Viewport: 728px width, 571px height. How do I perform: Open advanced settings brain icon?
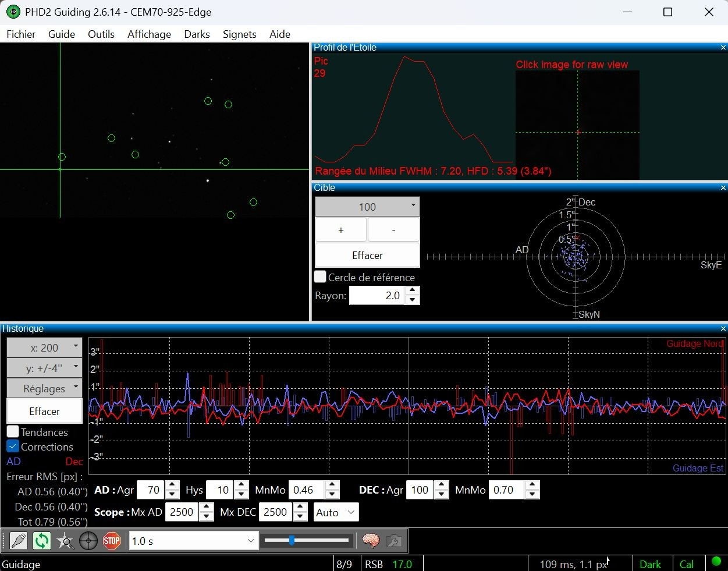pyautogui.click(x=371, y=541)
